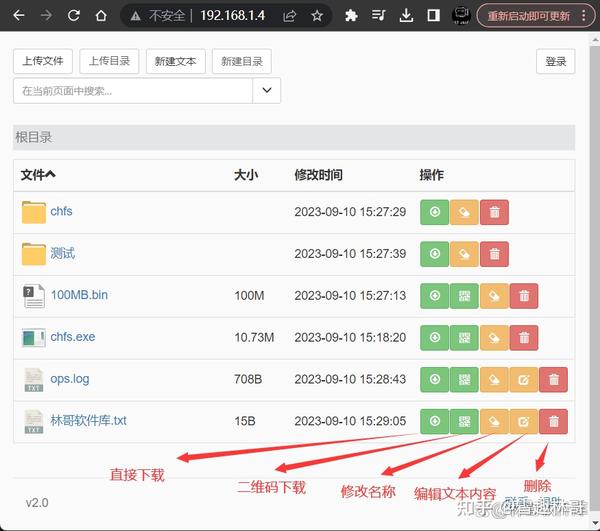Edit text content of ops.log

(x=523, y=380)
